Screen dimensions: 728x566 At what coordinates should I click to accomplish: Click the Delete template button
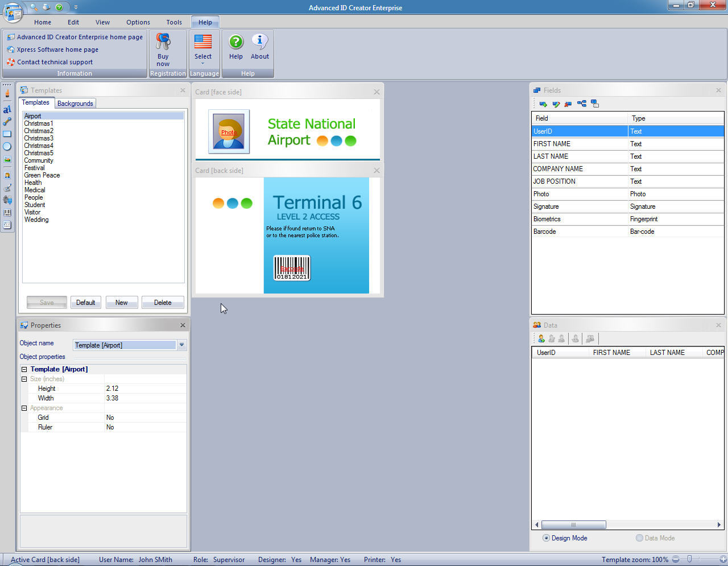point(163,303)
